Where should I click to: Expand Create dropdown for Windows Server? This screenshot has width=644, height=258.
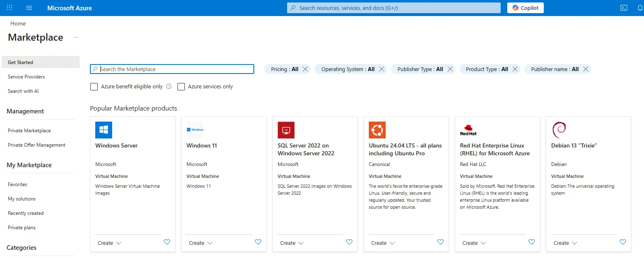click(x=109, y=243)
